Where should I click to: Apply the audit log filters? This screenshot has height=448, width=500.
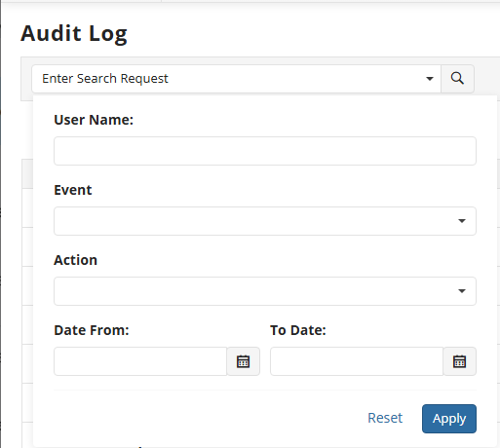pos(449,419)
